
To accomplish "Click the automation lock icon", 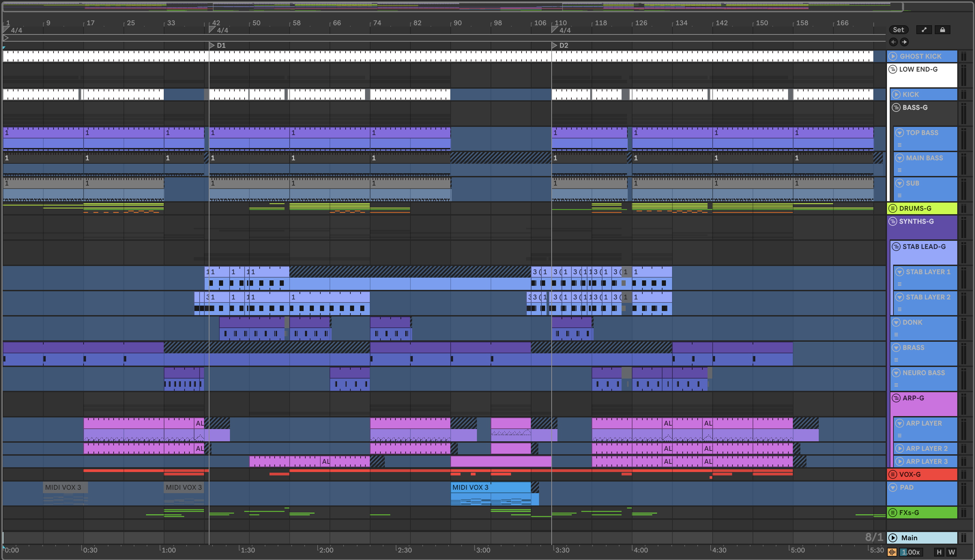I will [942, 30].
